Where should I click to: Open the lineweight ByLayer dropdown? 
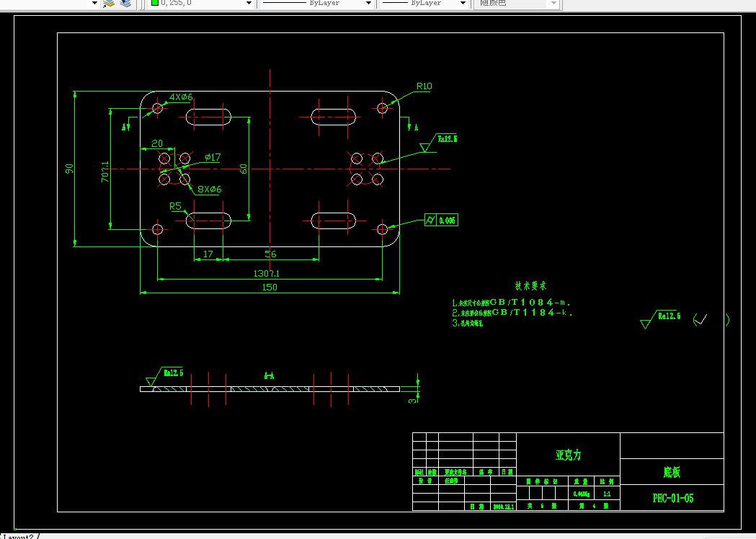click(x=463, y=4)
